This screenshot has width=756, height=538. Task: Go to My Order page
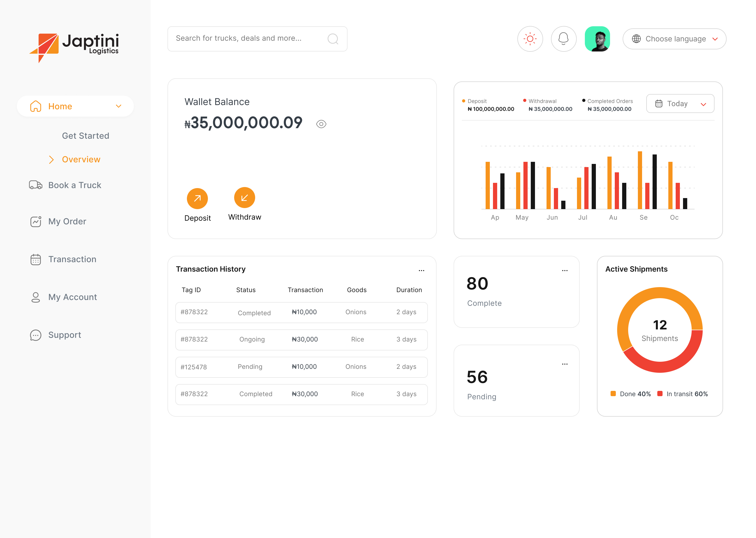pyautogui.click(x=67, y=221)
